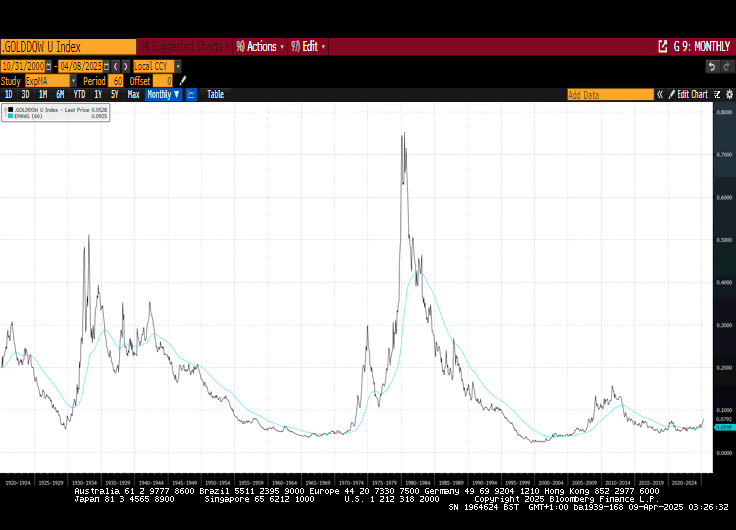Click the 1930-1934 x-axis label

coord(84,483)
